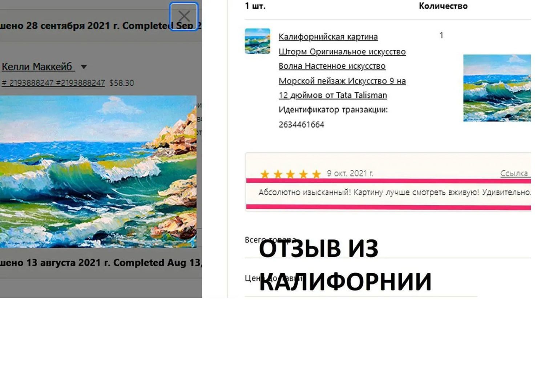
Task: Click the first star of the rating
Action: click(x=265, y=174)
